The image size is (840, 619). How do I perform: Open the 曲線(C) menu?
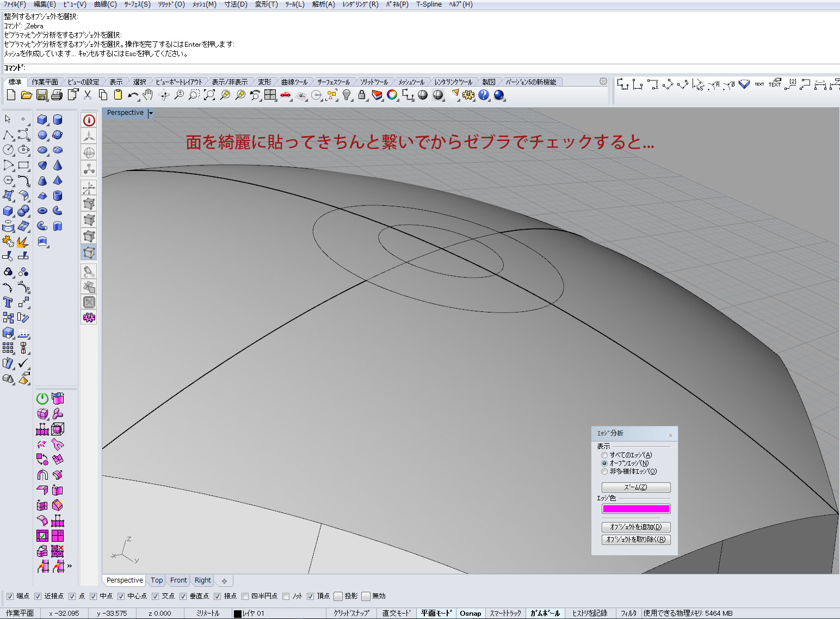pyautogui.click(x=105, y=4)
